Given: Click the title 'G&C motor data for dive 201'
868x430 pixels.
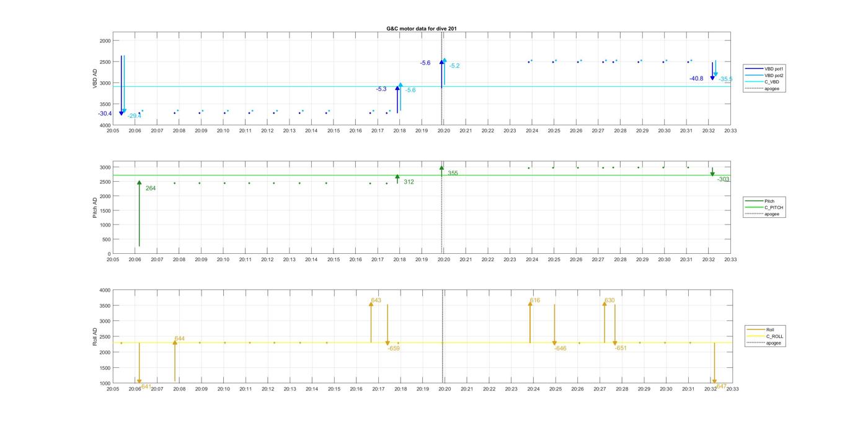Looking at the screenshot, I should click(x=422, y=29).
